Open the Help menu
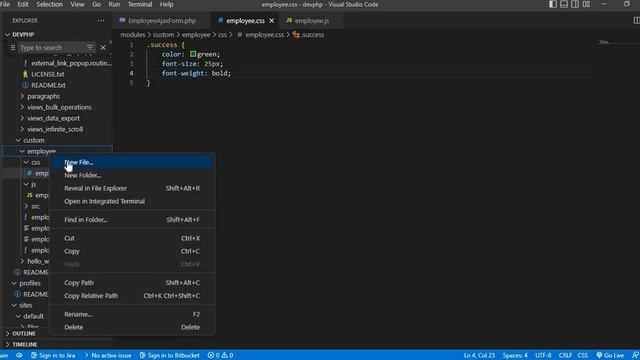 (167, 4)
